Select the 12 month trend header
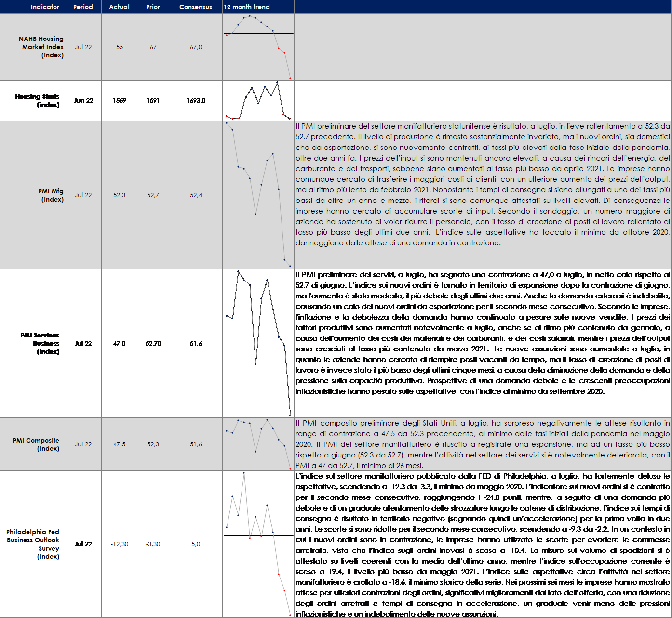This screenshot has width=672, height=618. point(247,7)
